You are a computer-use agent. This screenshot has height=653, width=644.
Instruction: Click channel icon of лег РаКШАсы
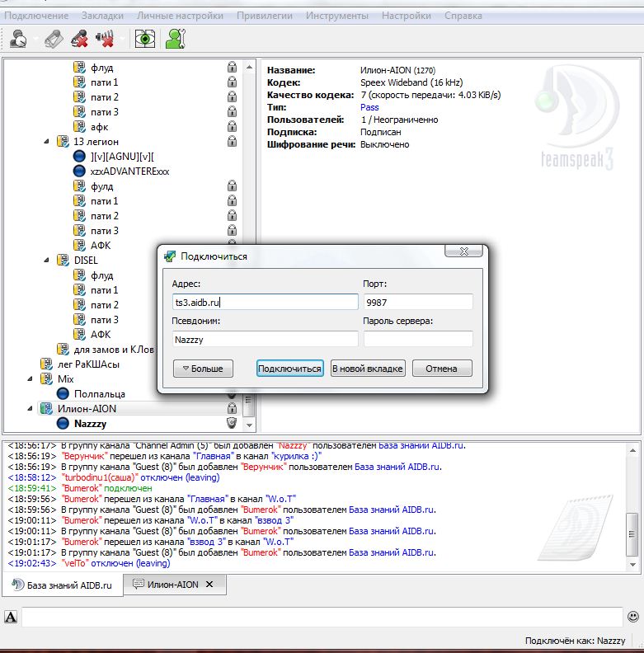coord(46,364)
